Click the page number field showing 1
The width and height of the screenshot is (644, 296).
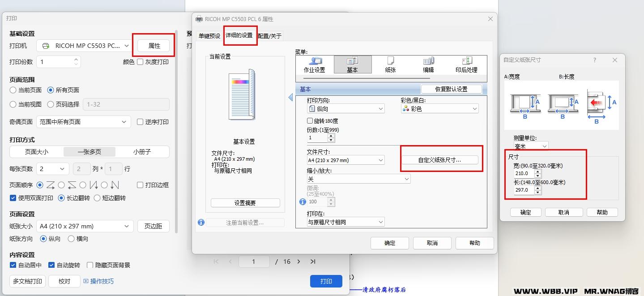click(x=254, y=262)
